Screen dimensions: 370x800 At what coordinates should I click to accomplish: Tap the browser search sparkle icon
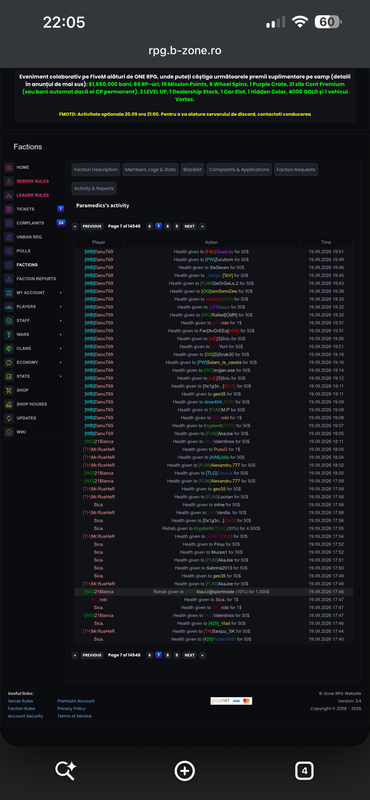click(x=65, y=770)
